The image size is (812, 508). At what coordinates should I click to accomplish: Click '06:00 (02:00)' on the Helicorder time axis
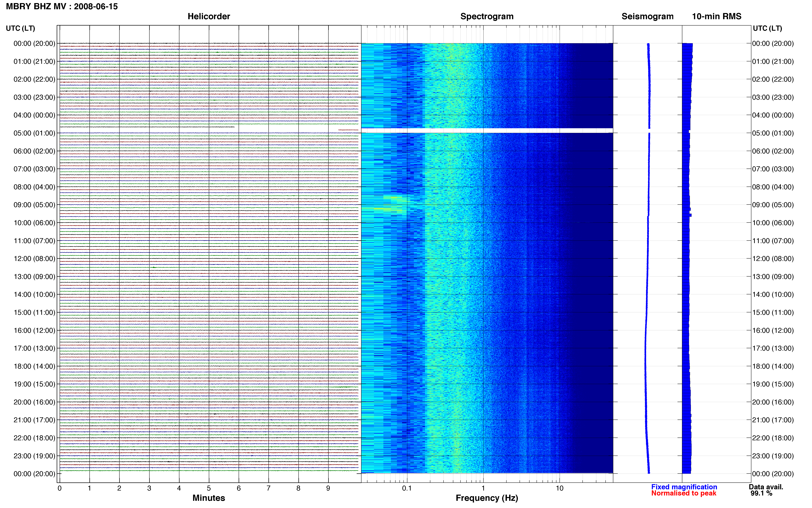pos(34,151)
